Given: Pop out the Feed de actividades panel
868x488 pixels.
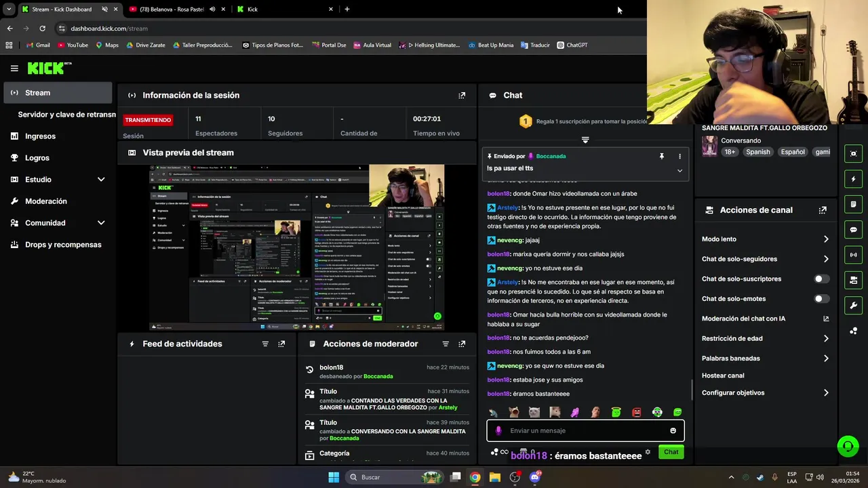Looking at the screenshot, I should point(281,344).
